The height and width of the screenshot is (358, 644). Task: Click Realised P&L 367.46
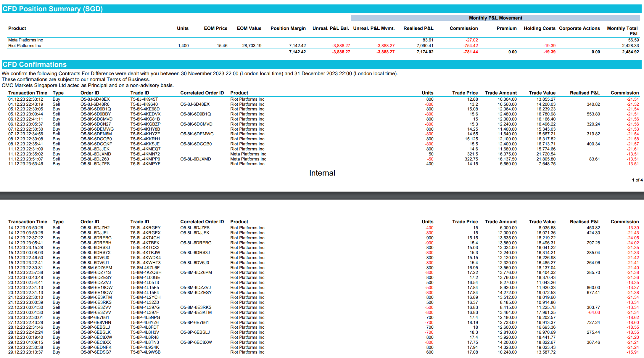click(593, 342)
